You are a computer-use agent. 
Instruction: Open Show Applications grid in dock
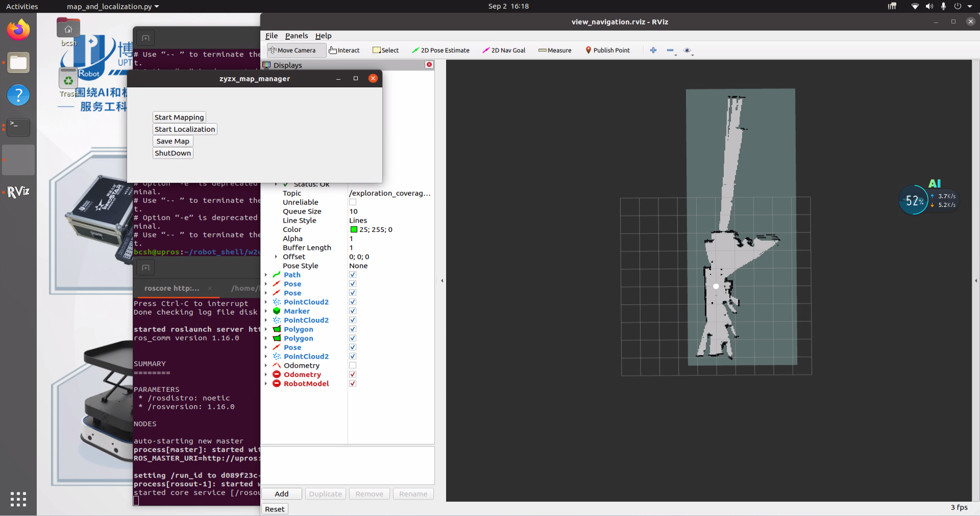pos(18,499)
